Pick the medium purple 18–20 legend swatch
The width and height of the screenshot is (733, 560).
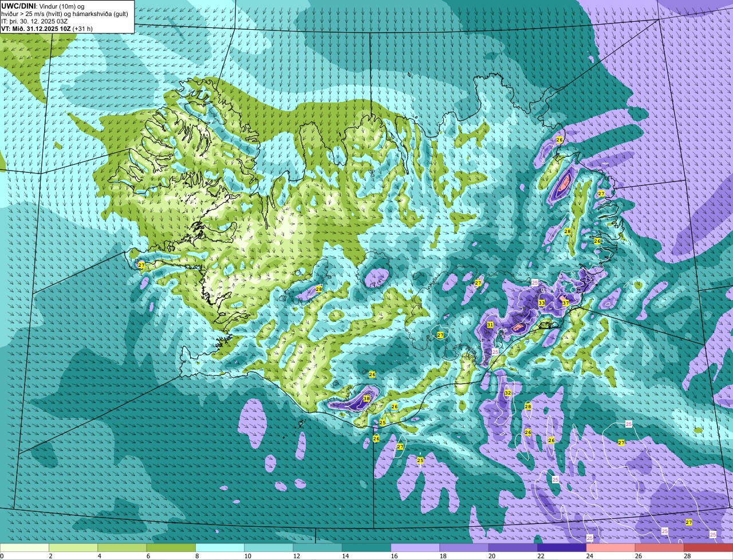pos(464,548)
